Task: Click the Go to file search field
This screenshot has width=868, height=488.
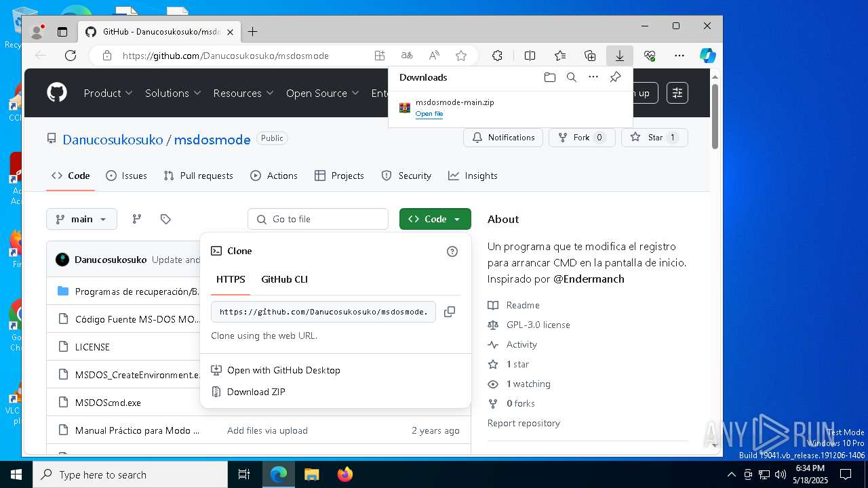Action: click(318, 219)
